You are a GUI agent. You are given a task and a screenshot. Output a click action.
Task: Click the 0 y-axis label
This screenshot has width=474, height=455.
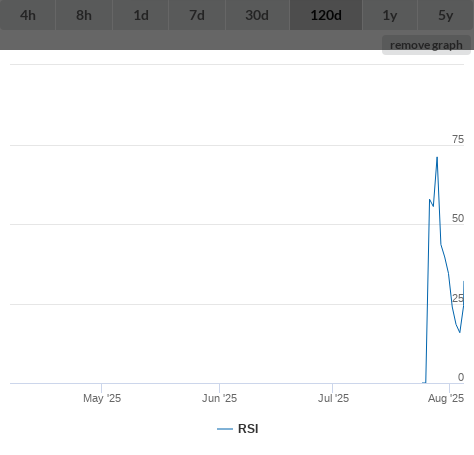point(461,377)
